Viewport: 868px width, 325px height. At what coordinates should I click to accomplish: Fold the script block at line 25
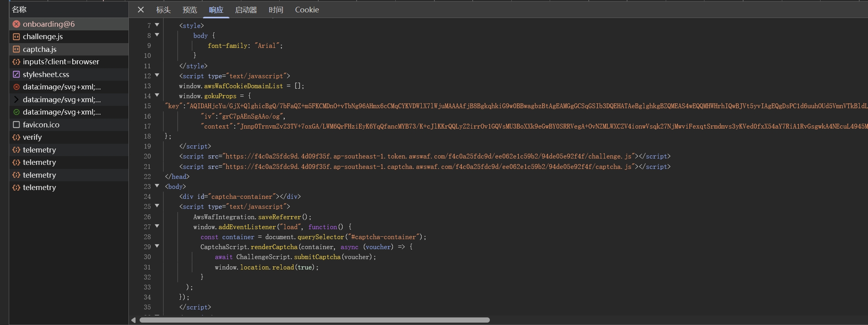pyautogui.click(x=157, y=206)
